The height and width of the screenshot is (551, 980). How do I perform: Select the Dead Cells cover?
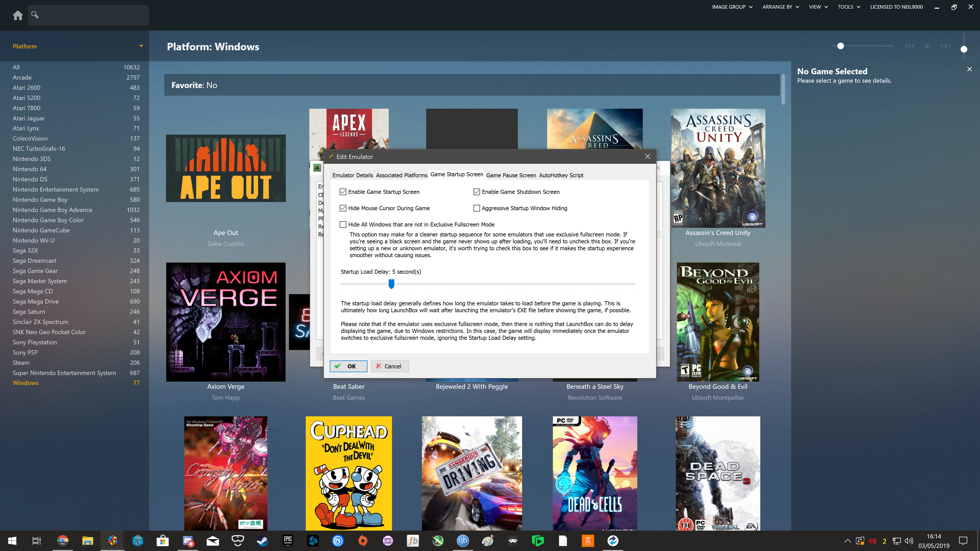point(595,473)
